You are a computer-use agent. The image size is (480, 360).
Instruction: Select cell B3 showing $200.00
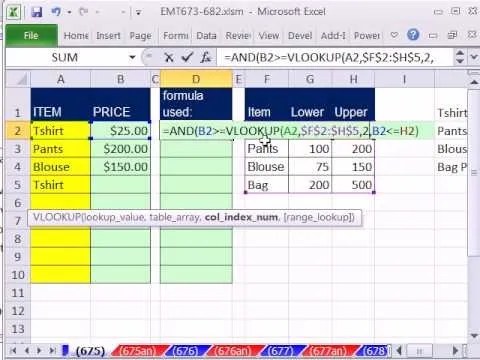coord(120,149)
